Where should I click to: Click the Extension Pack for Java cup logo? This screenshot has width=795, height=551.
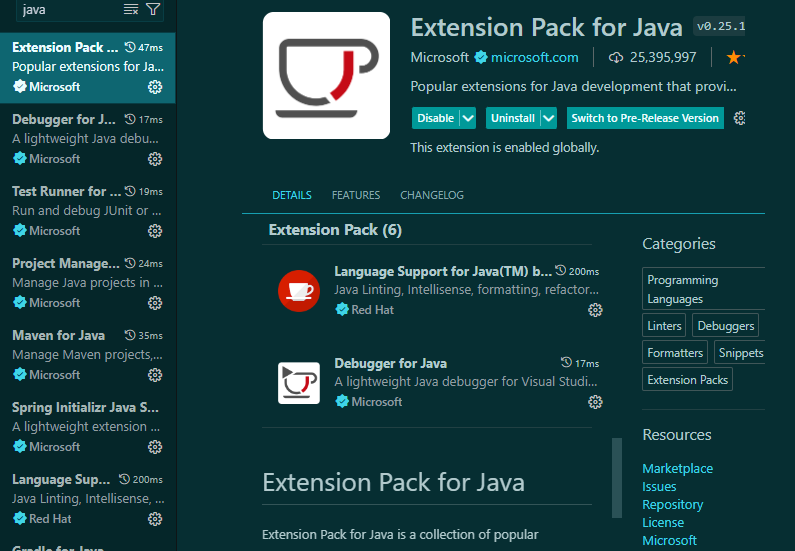coord(327,76)
